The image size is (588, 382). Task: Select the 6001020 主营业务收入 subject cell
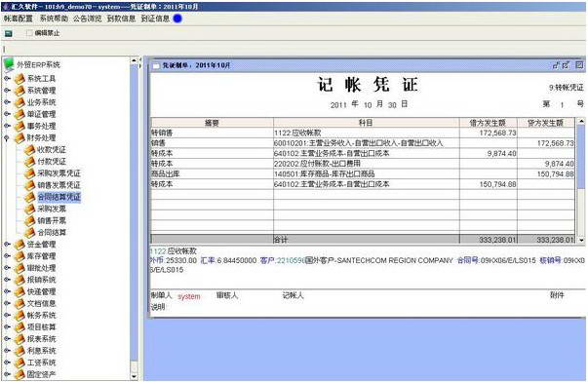367,143
